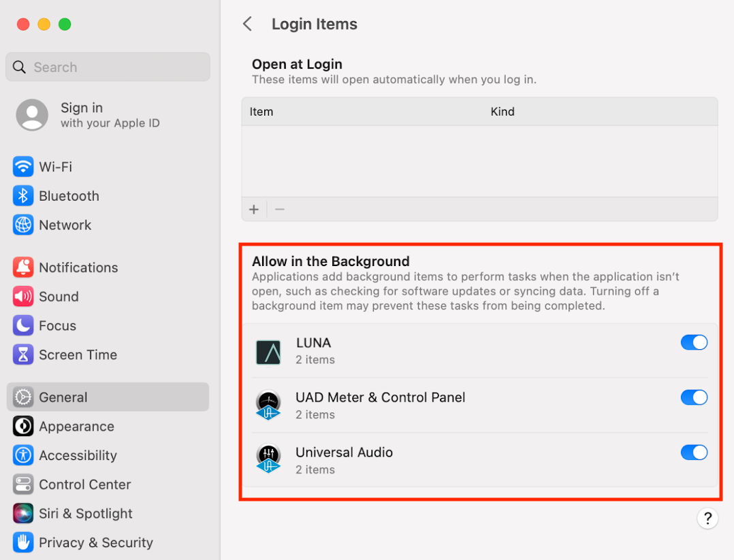
Task: Select the Bluetooth icon in the sidebar
Action: tap(19, 195)
